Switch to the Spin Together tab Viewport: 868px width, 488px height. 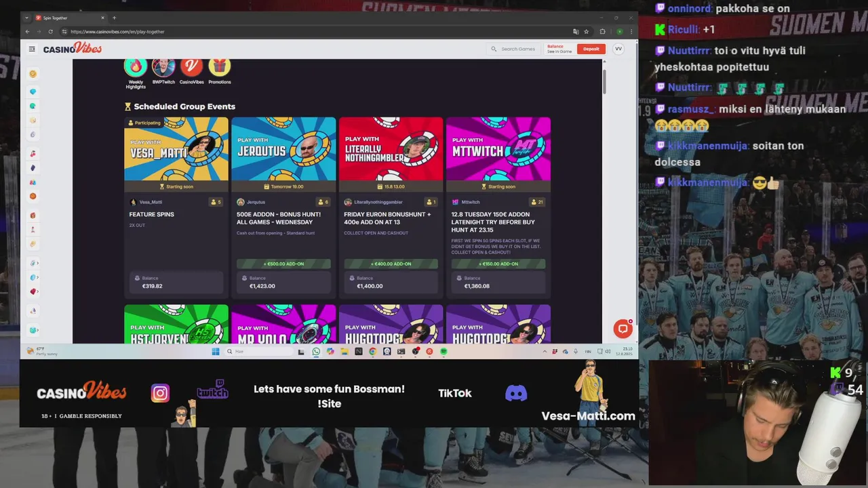[69, 18]
